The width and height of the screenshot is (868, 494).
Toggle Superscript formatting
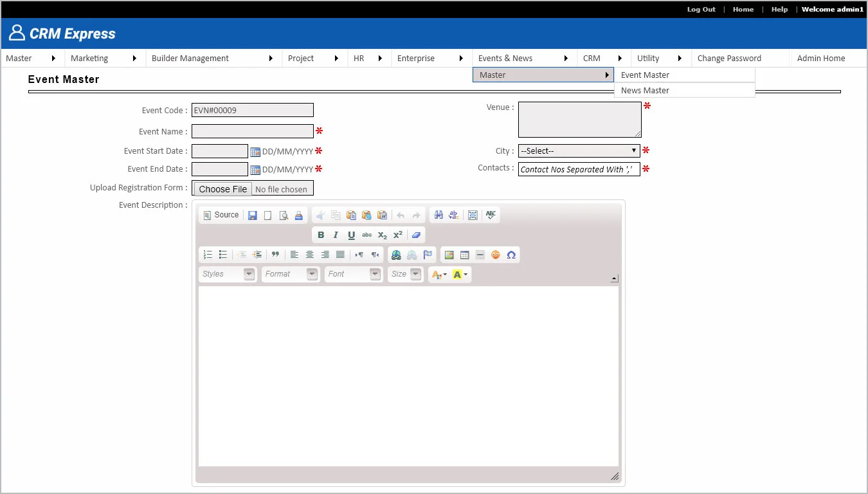tap(398, 235)
